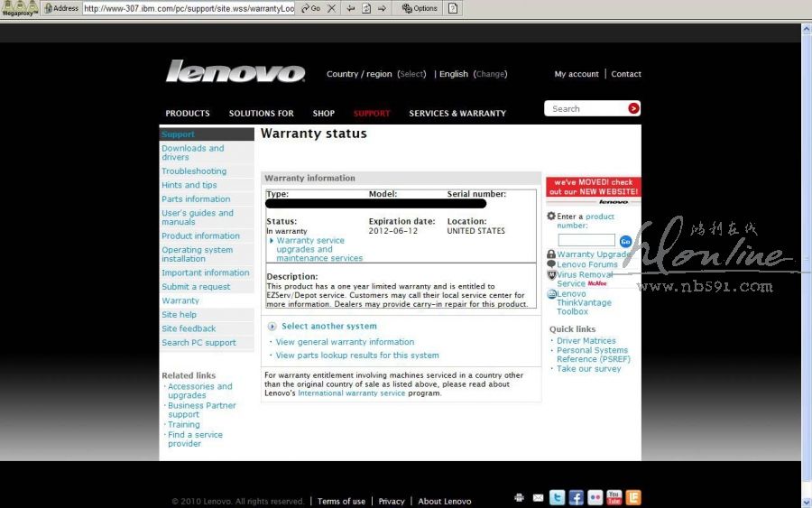Click the shield icon beside Virus Removal Service
The image size is (812, 508).
(551, 274)
